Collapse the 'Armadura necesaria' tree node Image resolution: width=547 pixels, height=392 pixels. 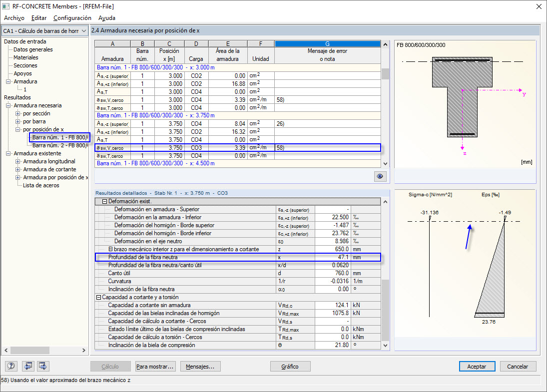click(8, 105)
